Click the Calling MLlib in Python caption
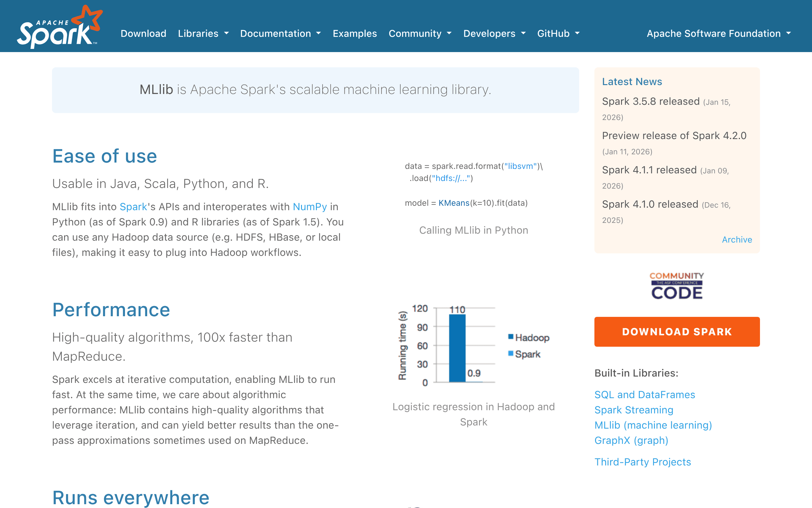The width and height of the screenshot is (812, 508). coord(474,230)
